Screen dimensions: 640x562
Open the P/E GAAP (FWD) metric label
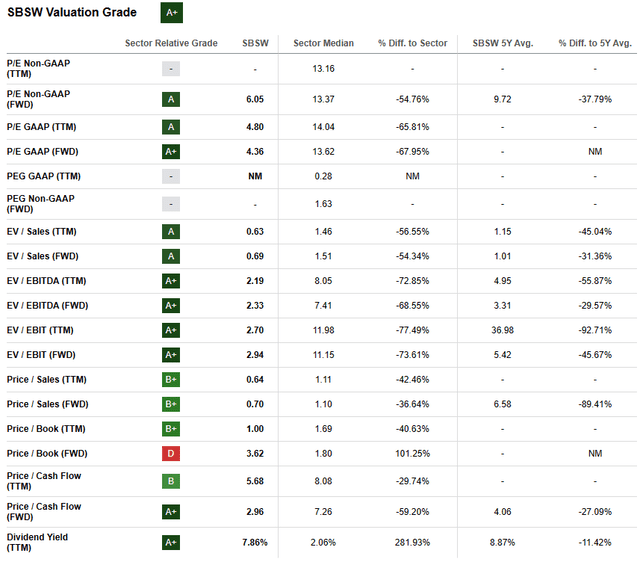(x=42, y=152)
